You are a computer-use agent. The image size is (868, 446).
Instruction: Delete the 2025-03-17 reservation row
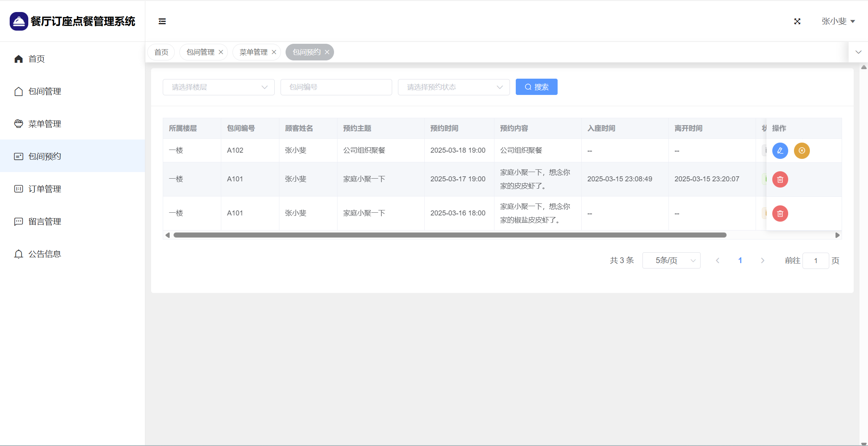click(780, 179)
